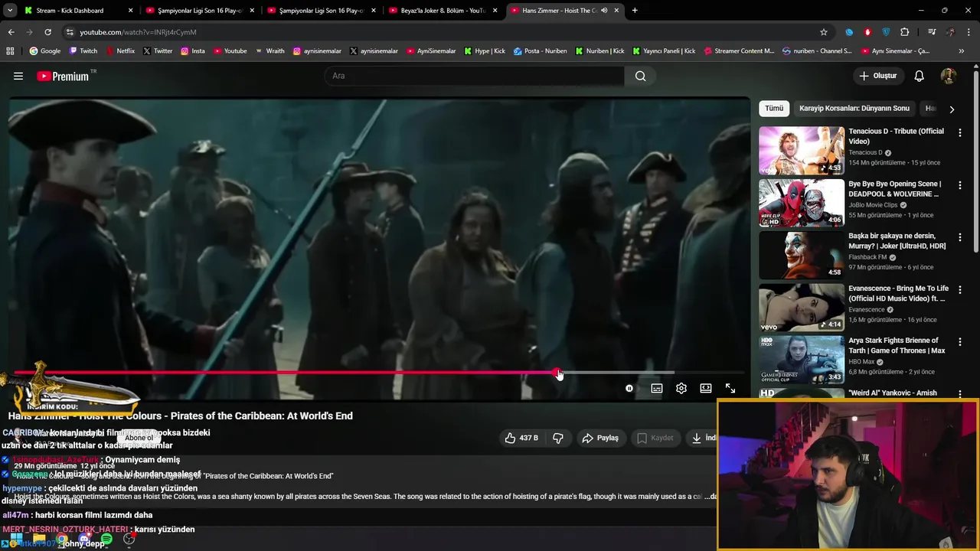The width and height of the screenshot is (980, 551).
Task: Switch to Stream - Kick Dashboard tab
Action: pos(78,11)
